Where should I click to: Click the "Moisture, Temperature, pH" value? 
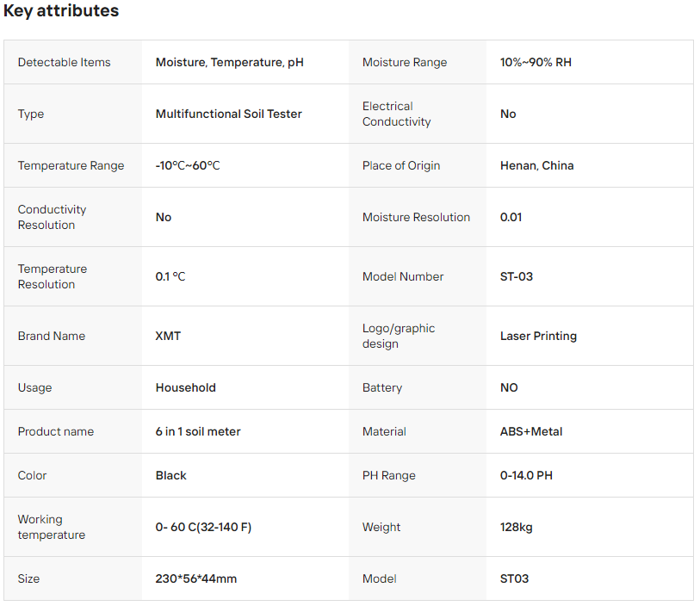[x=229, y=62]
